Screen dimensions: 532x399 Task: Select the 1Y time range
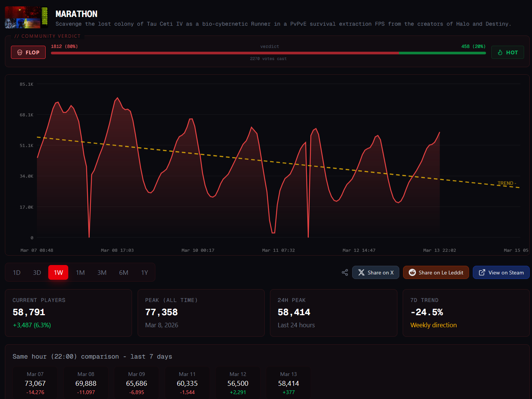[x=145, y=273]
